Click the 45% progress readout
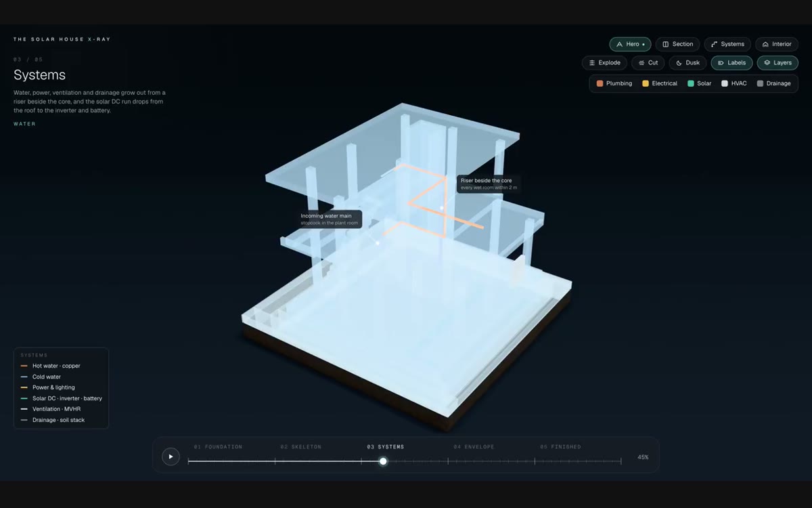The image size is (812, 508). (x=643, y=457)
